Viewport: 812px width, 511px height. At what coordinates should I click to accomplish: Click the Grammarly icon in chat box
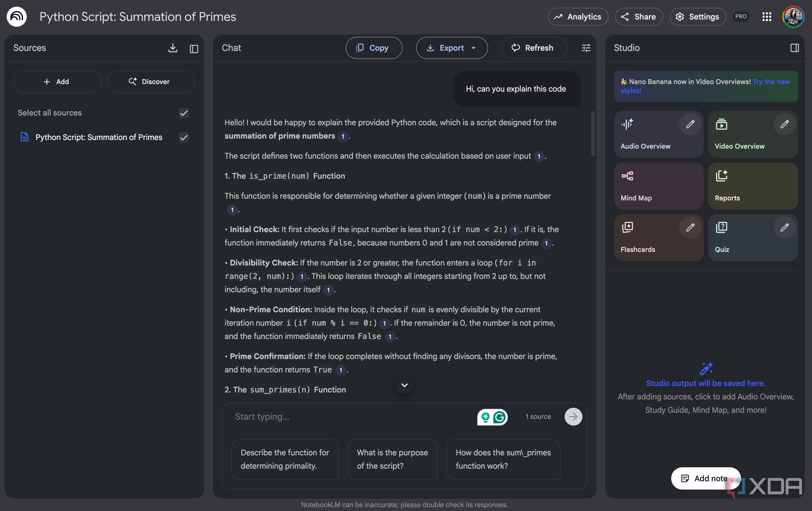(499, 417)
